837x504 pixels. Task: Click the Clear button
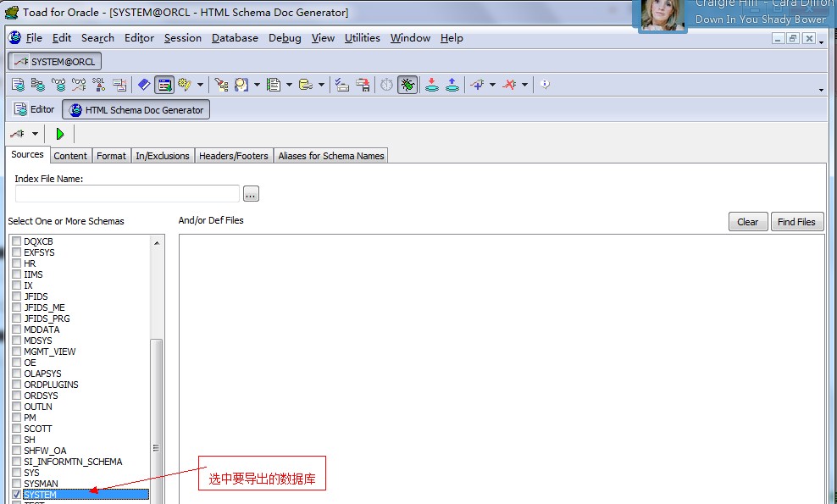click(x=748, y=222)
